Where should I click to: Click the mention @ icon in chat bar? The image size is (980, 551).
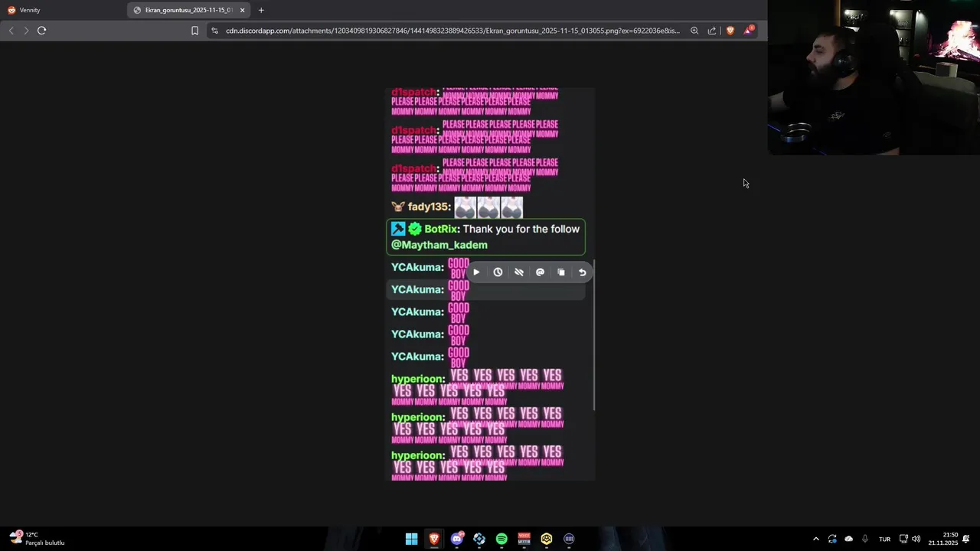[x=540, y=272]
